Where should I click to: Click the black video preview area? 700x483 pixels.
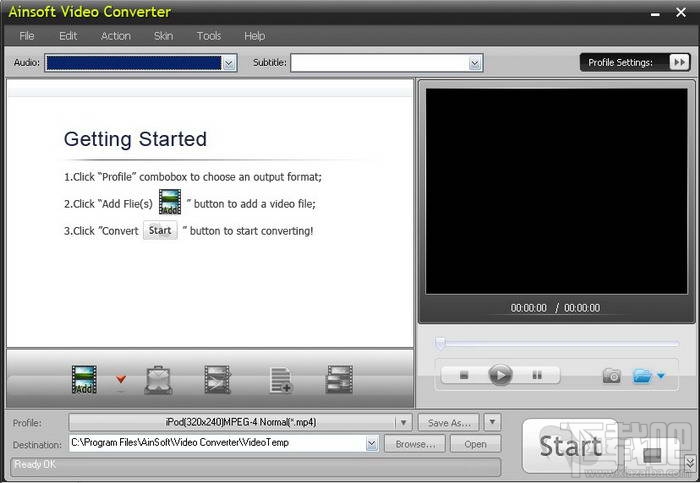point(556,191)
